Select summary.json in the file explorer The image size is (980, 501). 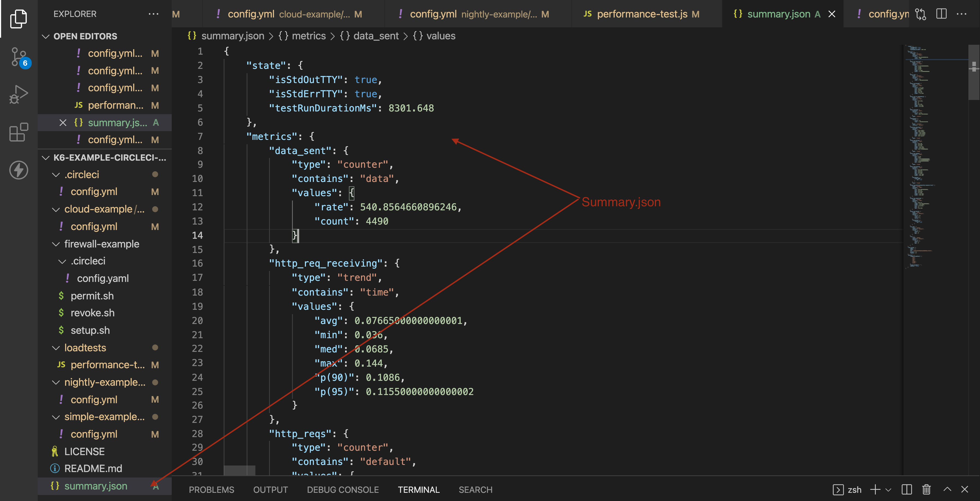pyautogui.click(x=95, y=486)
